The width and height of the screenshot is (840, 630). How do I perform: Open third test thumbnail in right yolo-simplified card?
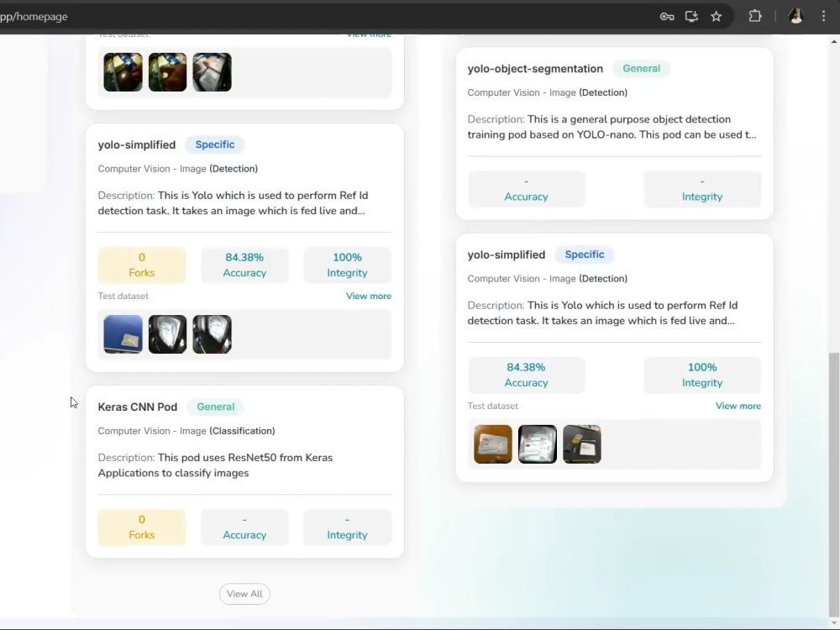582,444
